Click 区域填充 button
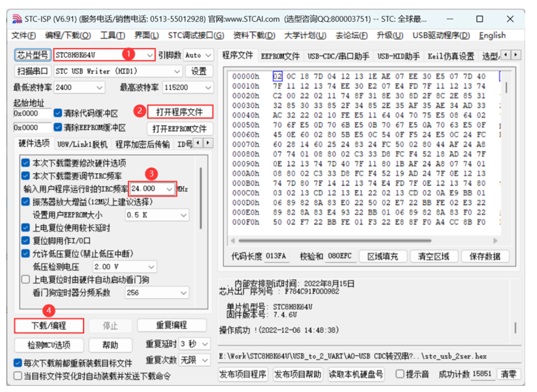 pyautogui.click(x=383, y=257)
